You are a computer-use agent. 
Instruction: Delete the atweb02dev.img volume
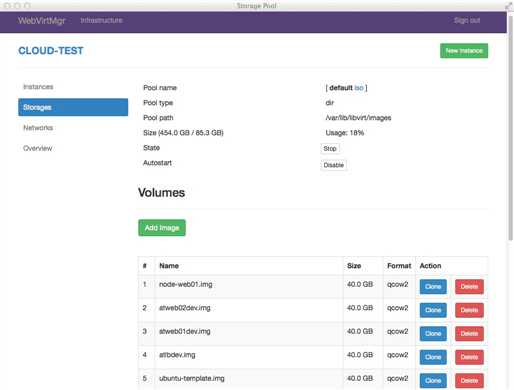pos(469,310)
